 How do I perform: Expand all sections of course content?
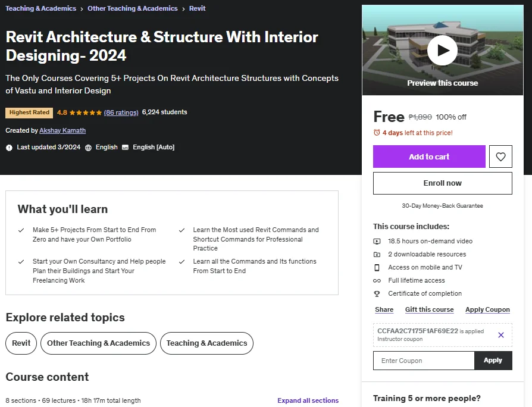click(x=308, y=400)
